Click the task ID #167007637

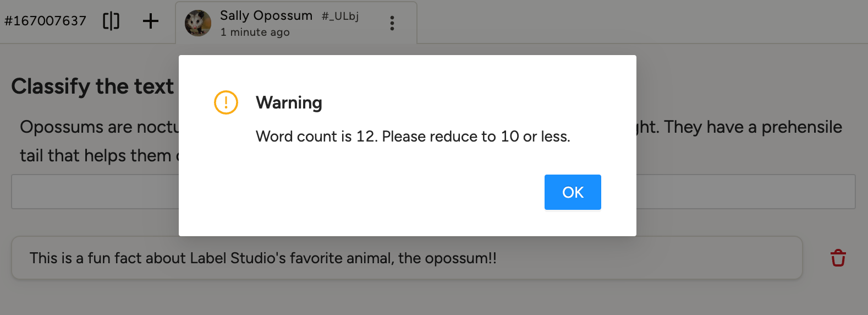click(x=45, y=21)
